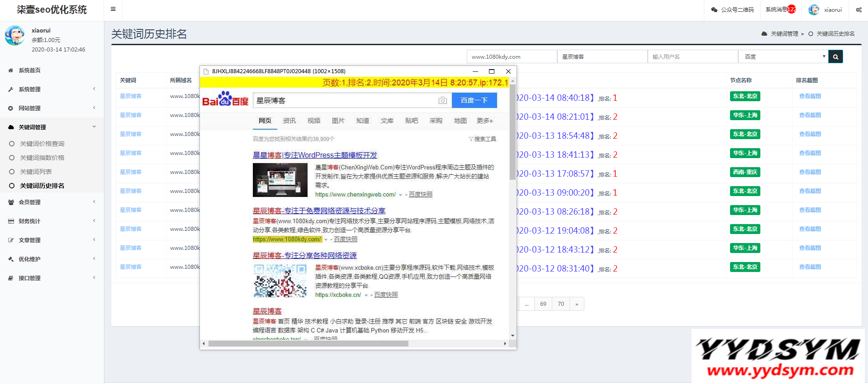Switch to the 资讯 tab in Baidu

tap(289, 121)
